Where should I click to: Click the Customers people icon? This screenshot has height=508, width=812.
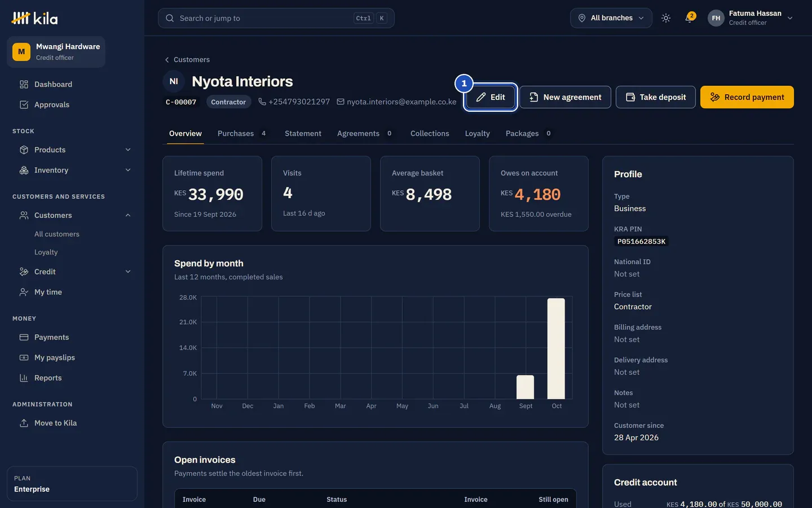coord(24,216)
